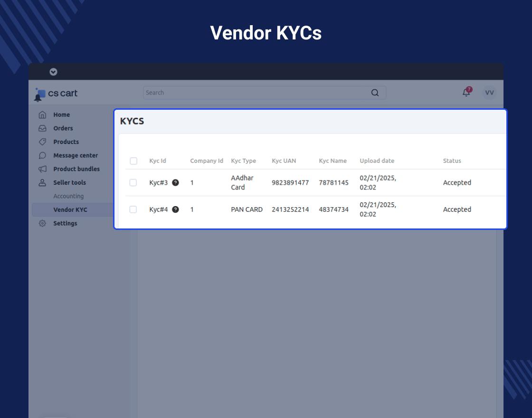Open Accounting submenu item
Image resolution: width=532 pixels, height=418 pixels.
pos(68,196)
